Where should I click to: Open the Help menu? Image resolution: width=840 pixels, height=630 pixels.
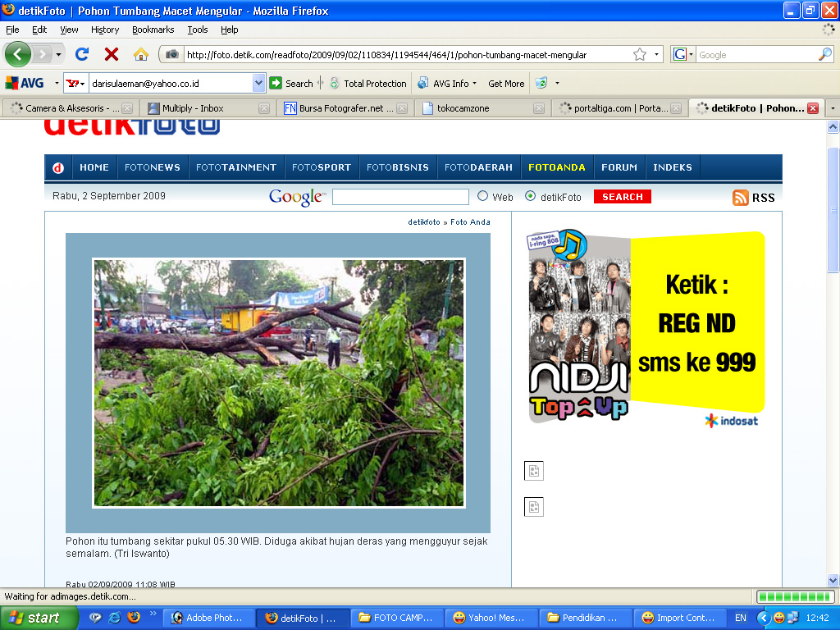230,30
